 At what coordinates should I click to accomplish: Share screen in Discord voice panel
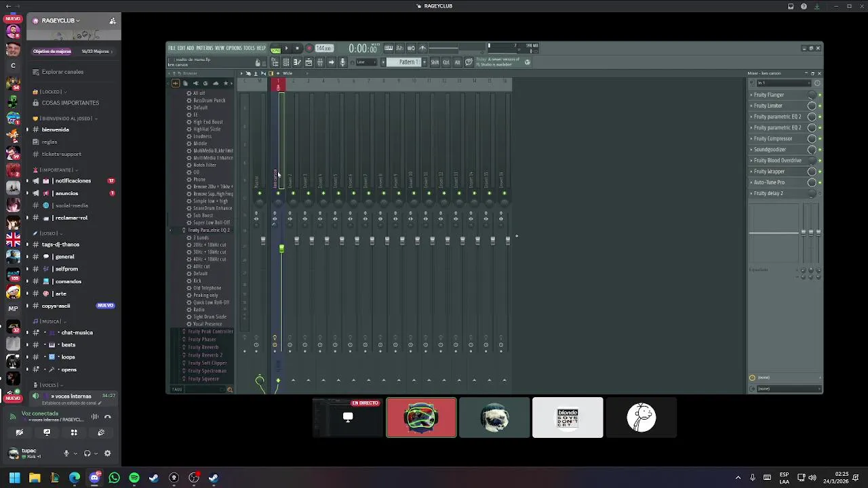47,432
